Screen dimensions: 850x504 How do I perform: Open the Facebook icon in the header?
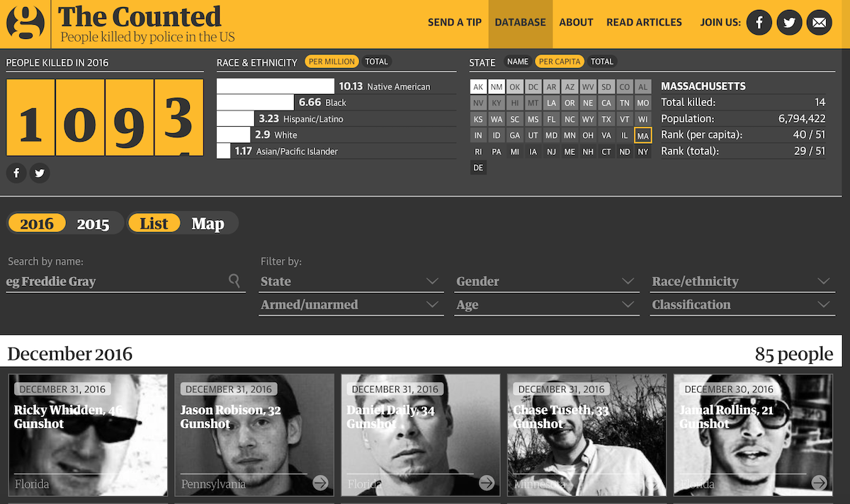pos(759,23)
